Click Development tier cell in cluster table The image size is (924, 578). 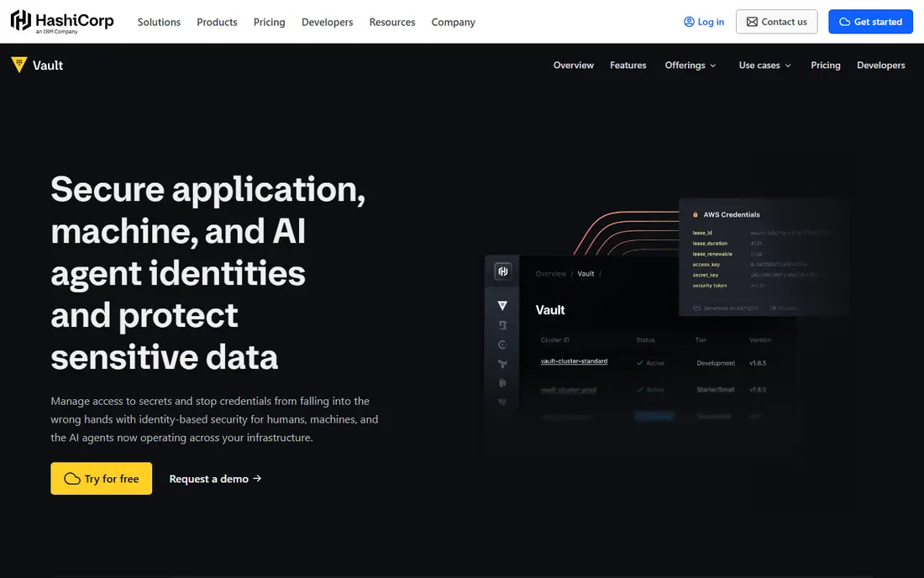click(x=716, y=363)
